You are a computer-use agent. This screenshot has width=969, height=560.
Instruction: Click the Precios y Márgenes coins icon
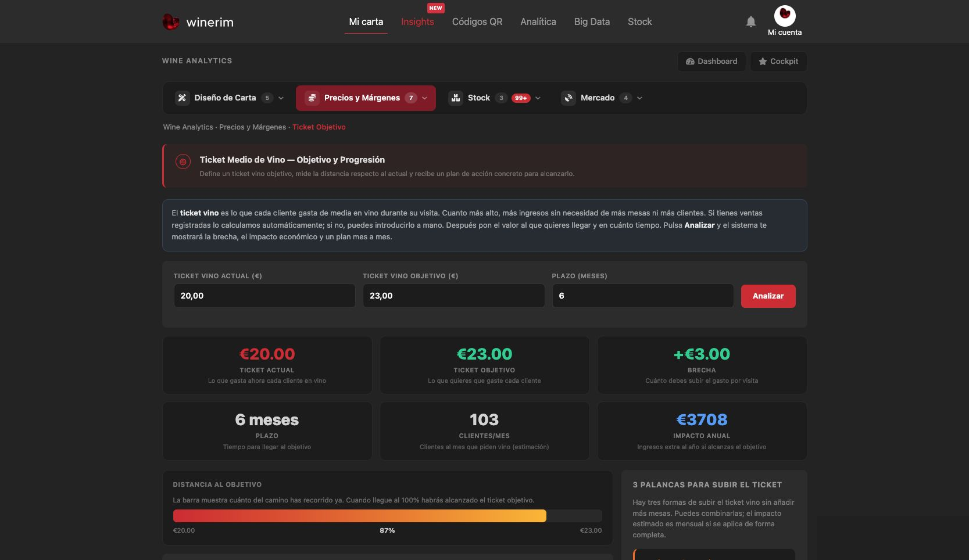click(312, 98)
